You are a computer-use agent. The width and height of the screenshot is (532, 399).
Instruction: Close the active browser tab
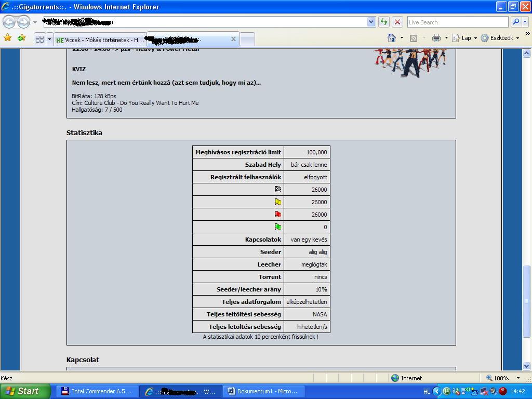coord(233,39)
